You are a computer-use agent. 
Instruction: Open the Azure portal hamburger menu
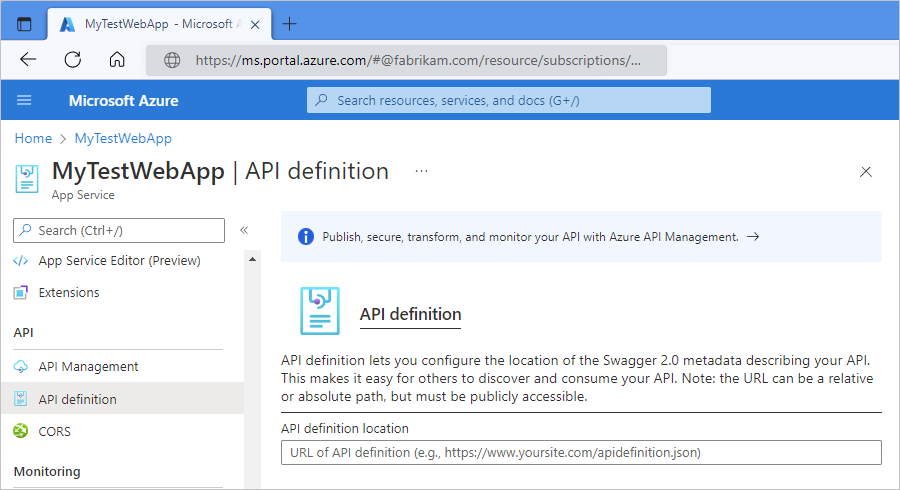[24, 100]
